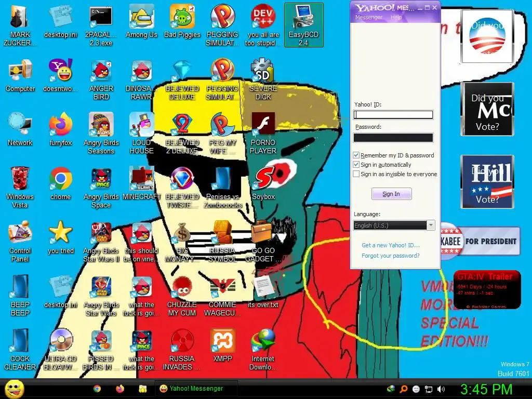
Task: Launch furryfox browser shortcut
Action: coord(61,129)
